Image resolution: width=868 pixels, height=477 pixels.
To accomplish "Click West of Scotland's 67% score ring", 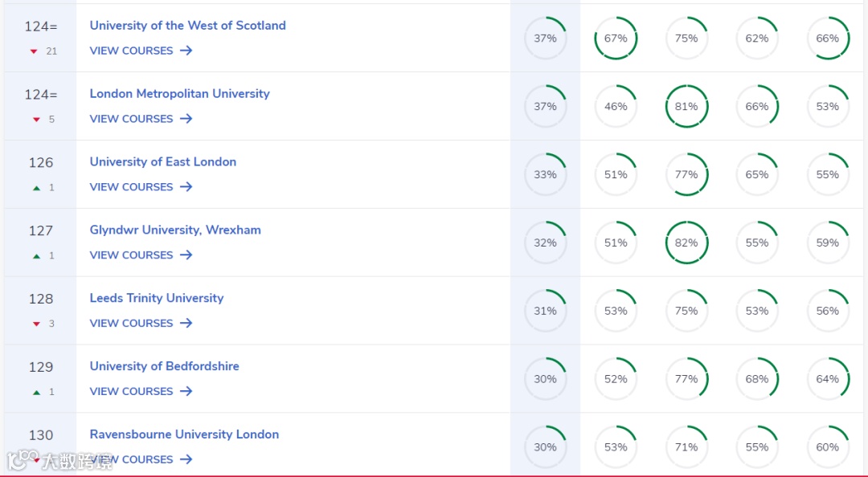I will (x=616, y=39).
